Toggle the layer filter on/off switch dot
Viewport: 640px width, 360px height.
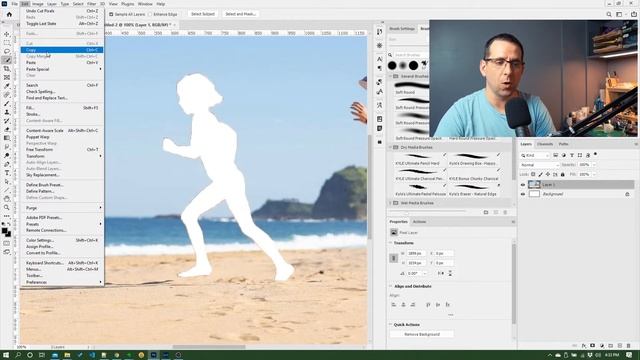pyautogui.click(x=596, y=154)
